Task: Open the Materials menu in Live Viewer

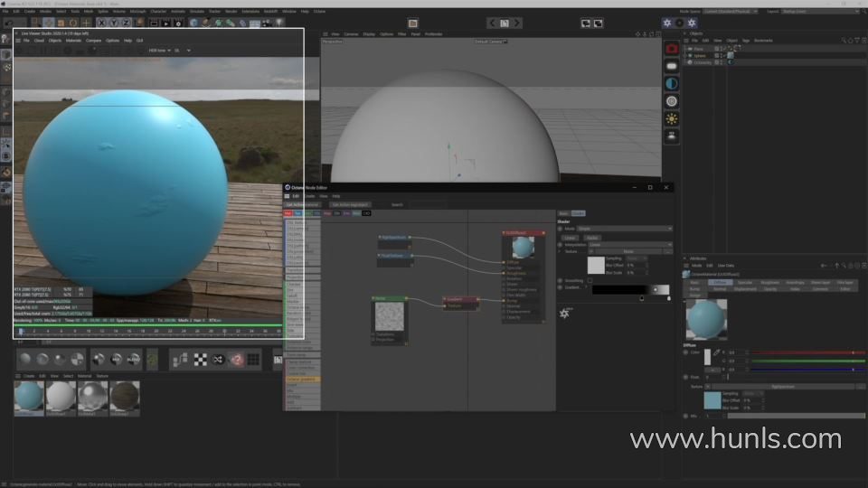Action: click(x=73, y=41)
